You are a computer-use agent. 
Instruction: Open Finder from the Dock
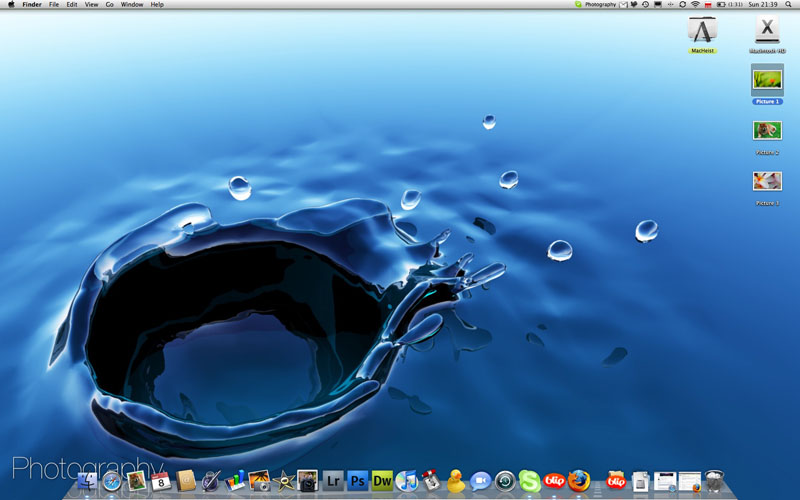click(x=87, y=481)
